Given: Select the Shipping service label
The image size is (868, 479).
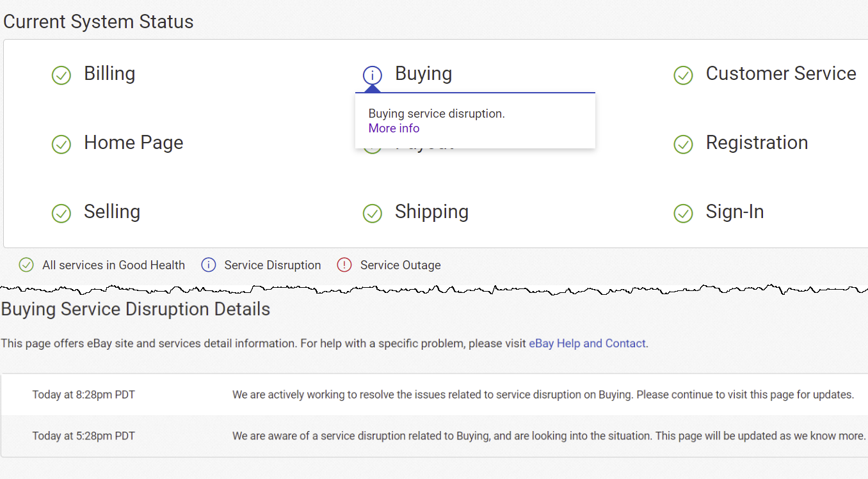Looking at the screenshot, I should click(x=431, y=212).
